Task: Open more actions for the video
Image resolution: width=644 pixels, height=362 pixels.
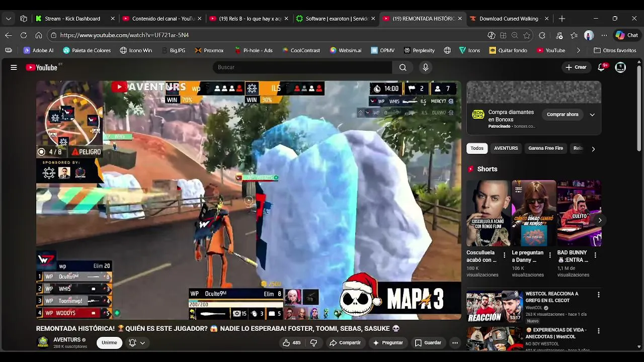Action: pyautogui.click(x=455, y=343)
